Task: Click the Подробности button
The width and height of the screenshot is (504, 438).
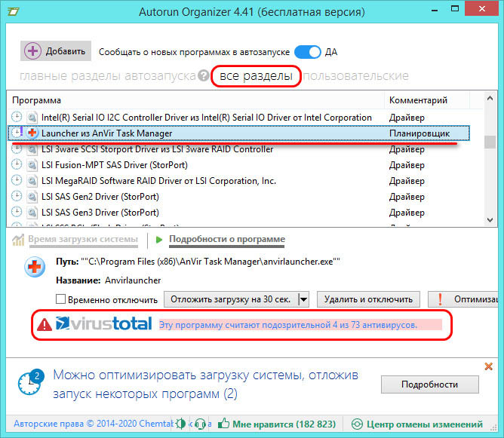Action: [430, 384]
